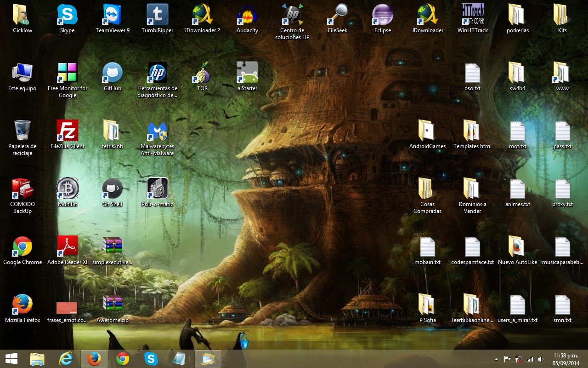This screenshot has width=588, height=368.
Task: Open the volume control in tray
Action: click(x=541, y=359)
